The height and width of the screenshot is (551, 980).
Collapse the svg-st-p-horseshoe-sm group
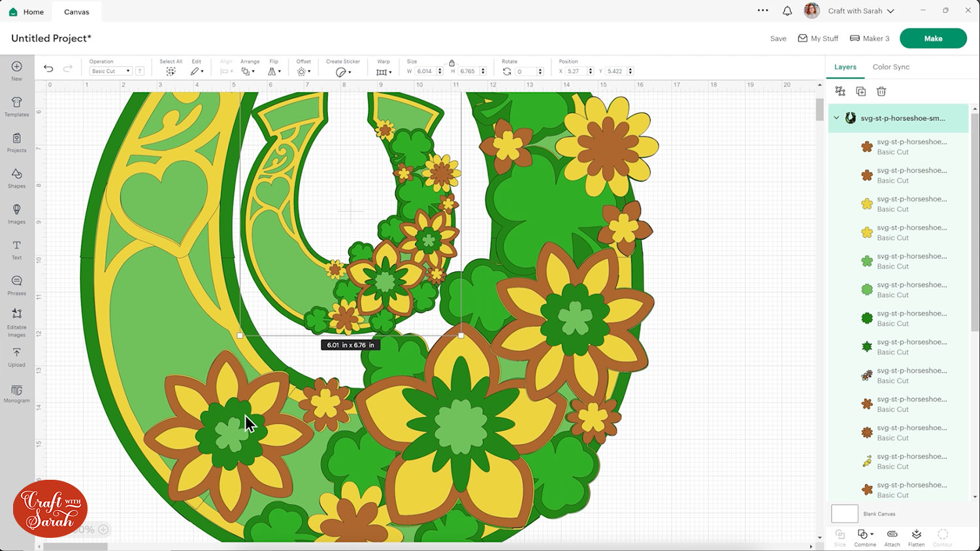pyautogui.click(x=836, y=118)
